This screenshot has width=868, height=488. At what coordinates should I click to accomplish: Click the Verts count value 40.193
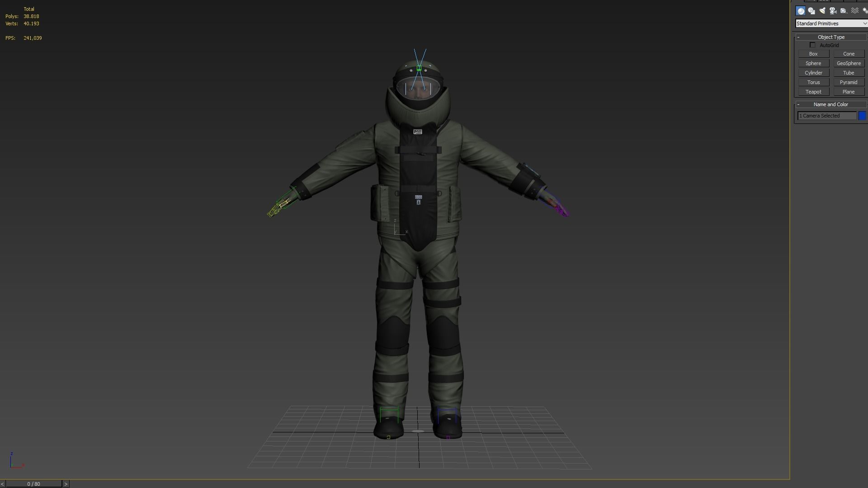[x=31, y=23]
